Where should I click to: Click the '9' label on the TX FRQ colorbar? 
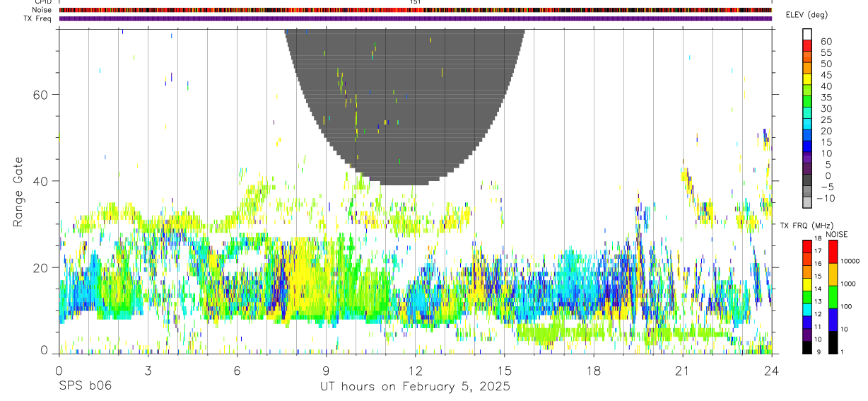[x=818, y=351]
